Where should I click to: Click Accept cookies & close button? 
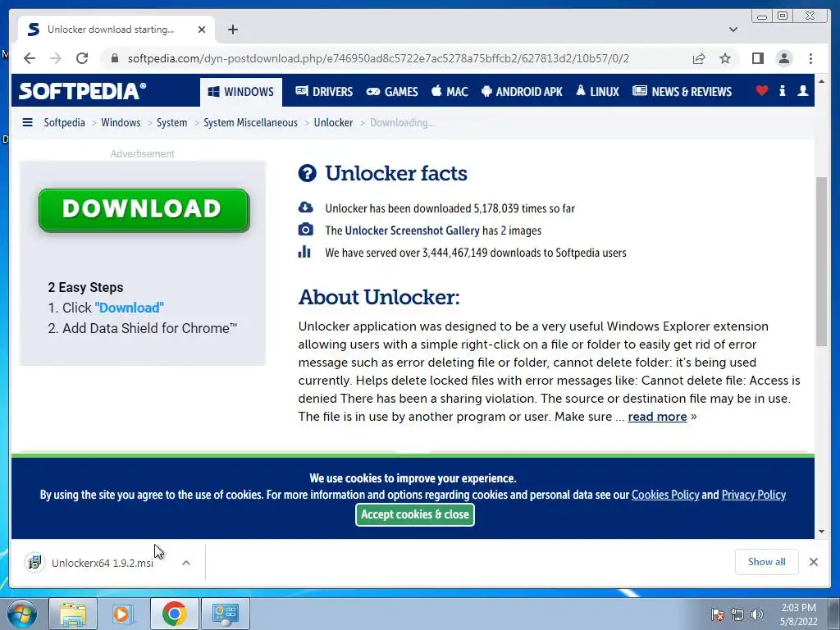[x=414, y=515]
